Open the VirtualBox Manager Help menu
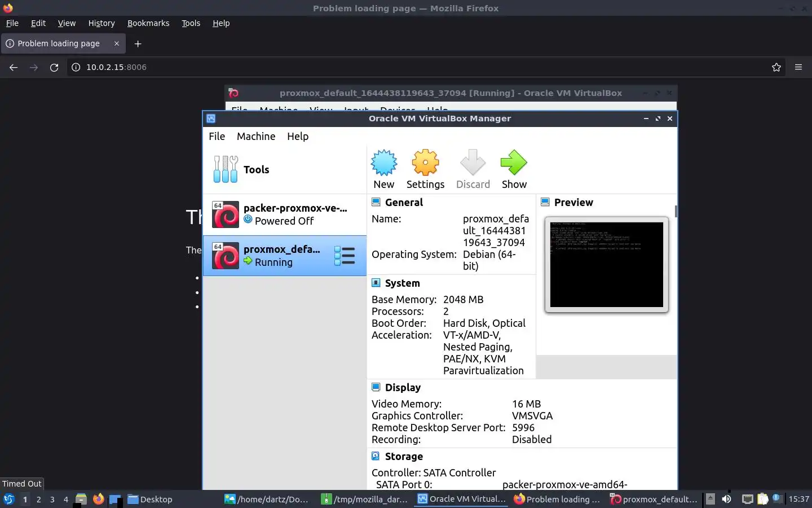The width and height of the screenshot is (812, 508). point(298,136)
